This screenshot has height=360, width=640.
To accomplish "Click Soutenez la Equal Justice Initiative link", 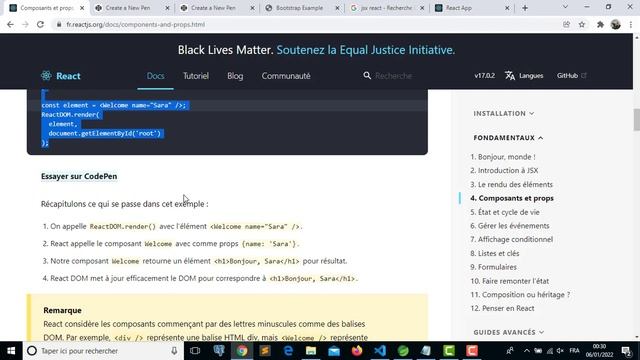I will 366,50.
